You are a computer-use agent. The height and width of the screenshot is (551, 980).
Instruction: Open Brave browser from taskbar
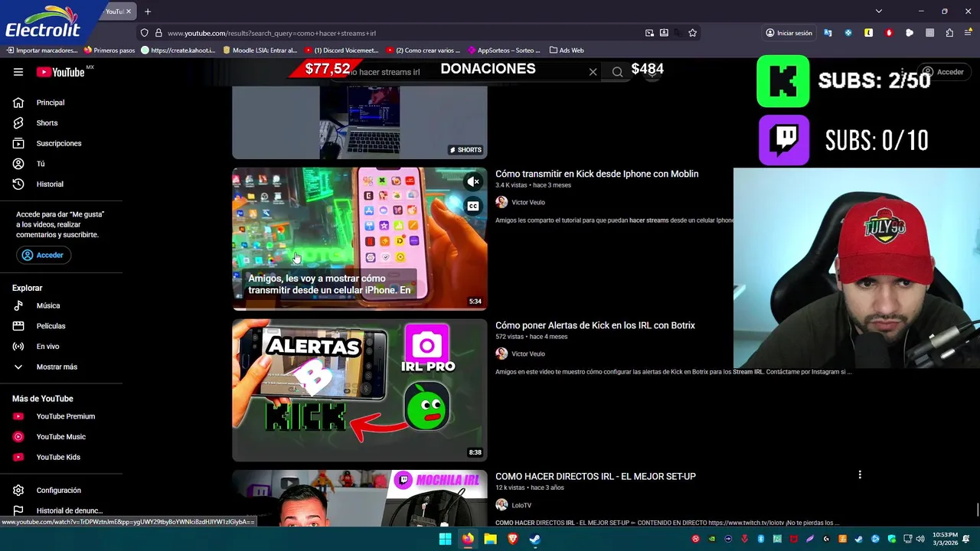pyautogui.click(x=513, y=539)
